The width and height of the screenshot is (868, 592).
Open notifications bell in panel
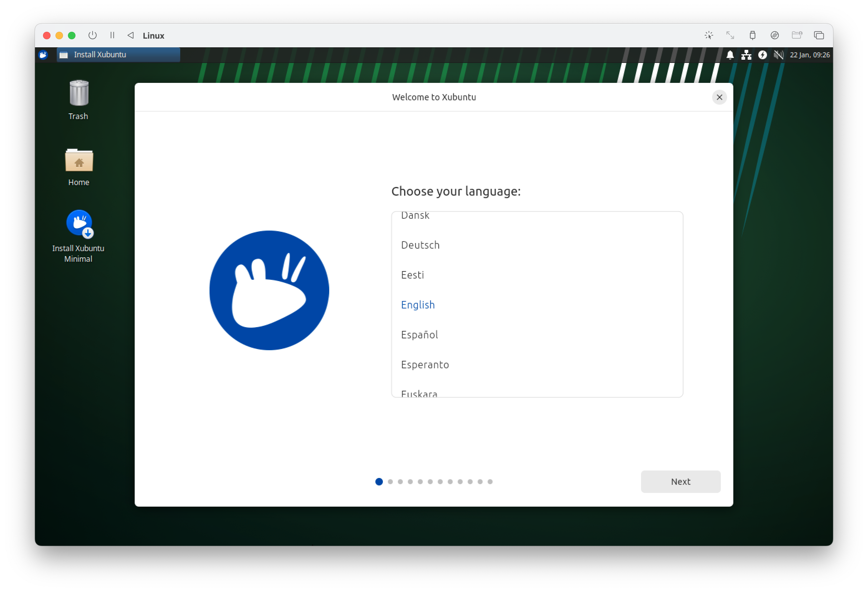click(x=730, y=55)
